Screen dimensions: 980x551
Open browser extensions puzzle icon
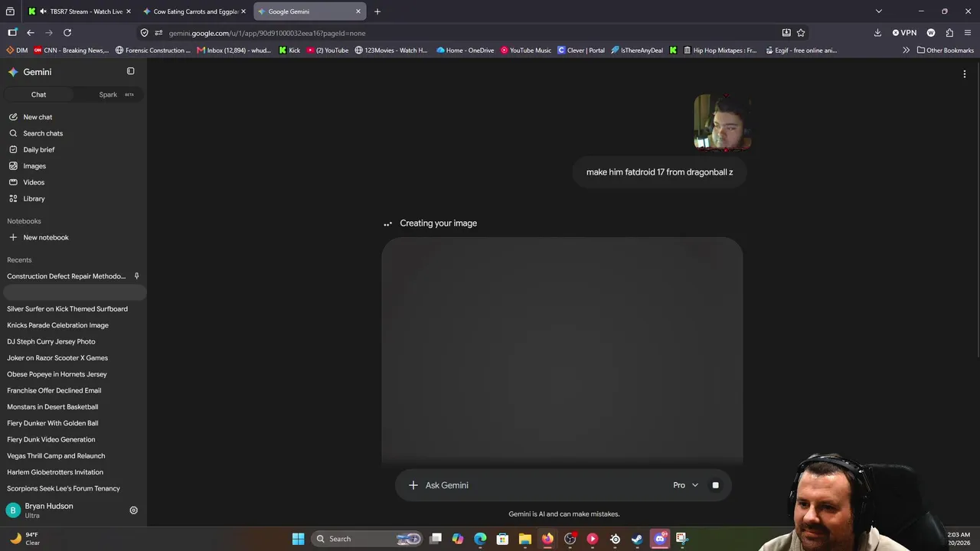pyautogui.click(x=949, y=33)
